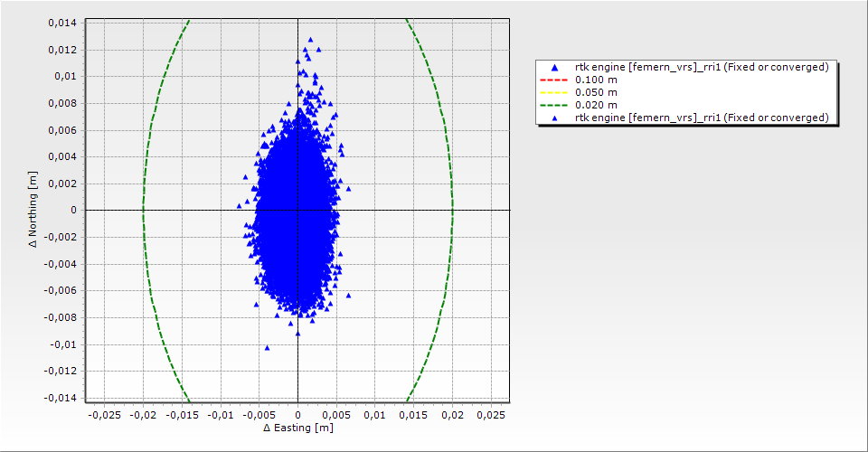Select the 0.050 m legend label
This screenshot has height=452, width=868.
click(x=596, y=93)
